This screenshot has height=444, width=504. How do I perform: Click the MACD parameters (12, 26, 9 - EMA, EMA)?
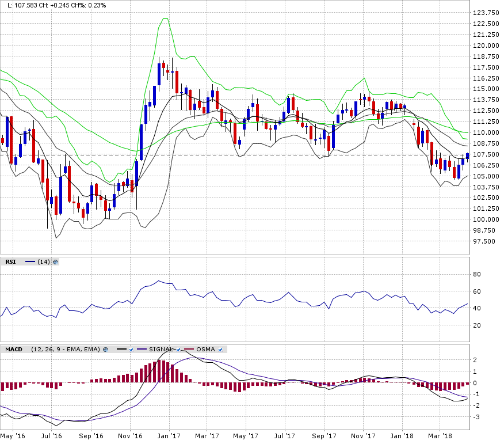coord(66,350)
